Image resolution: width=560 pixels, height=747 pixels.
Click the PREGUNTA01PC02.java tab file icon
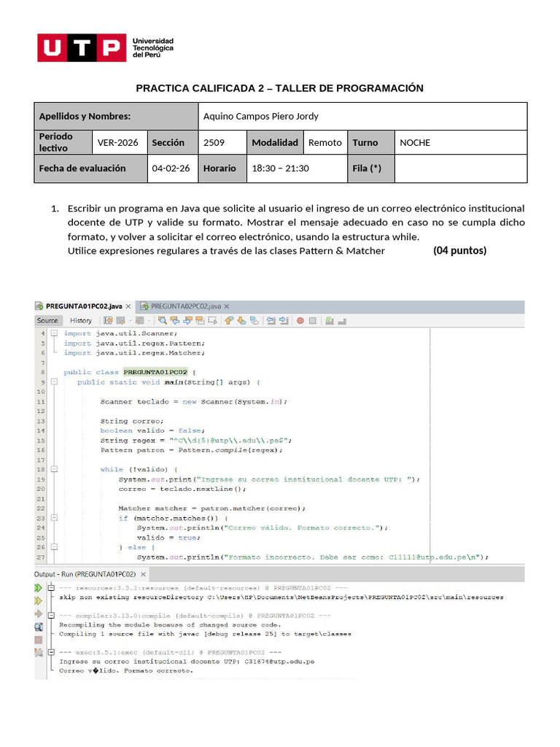pyautogui.click(x=39, y=306)
